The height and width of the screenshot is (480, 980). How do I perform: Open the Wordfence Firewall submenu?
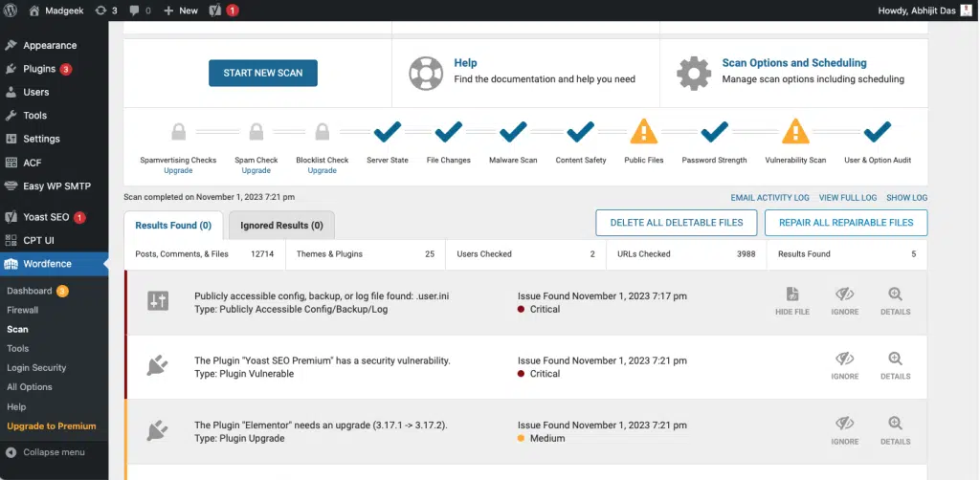click(23, 310)
